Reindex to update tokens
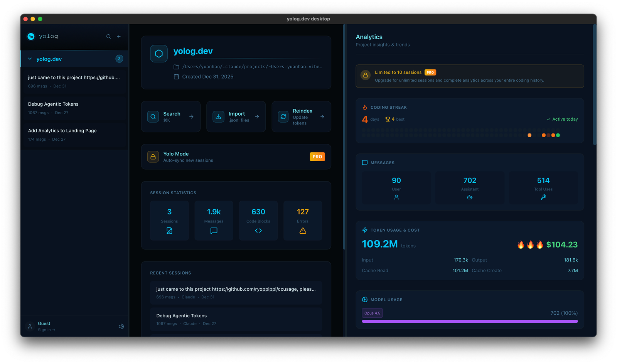 click(x=301, y=116)
